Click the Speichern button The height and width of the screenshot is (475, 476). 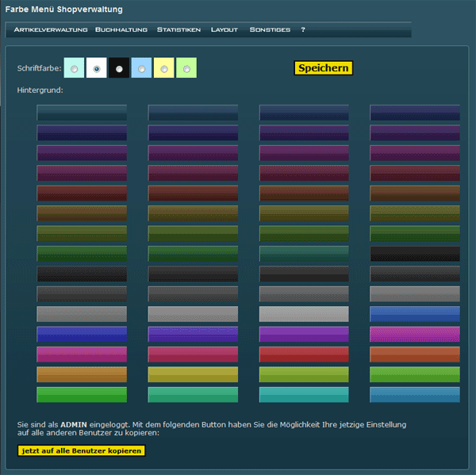[x=324, y=68]
